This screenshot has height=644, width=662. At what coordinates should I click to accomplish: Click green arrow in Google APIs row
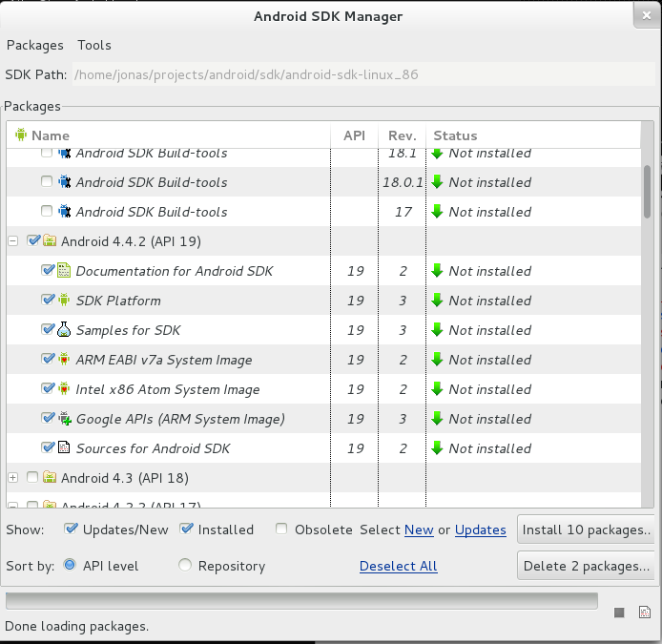click(438, 418)
